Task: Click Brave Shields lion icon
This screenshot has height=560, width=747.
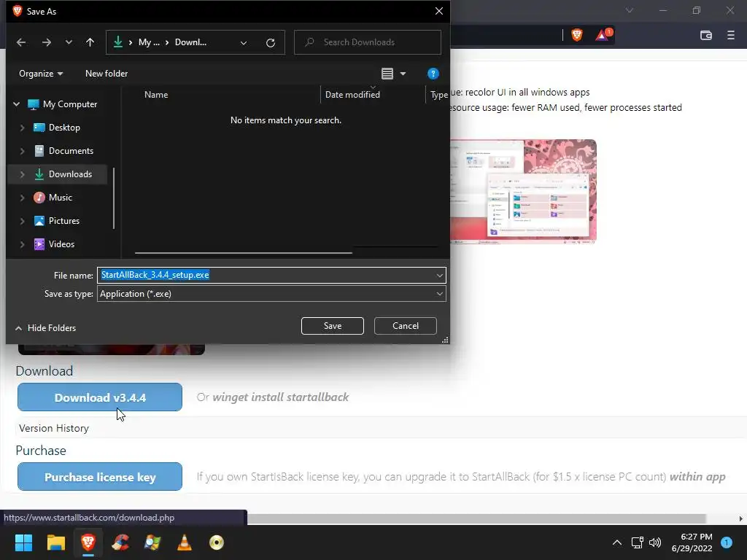Action: (577, 35)
